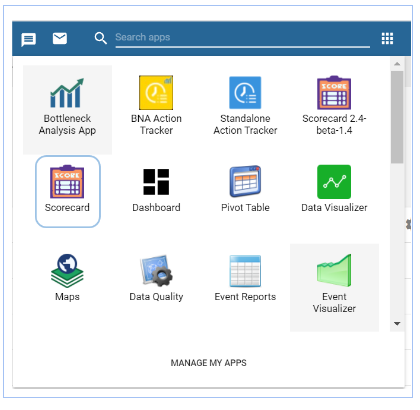Screen dimensions: 420x410
Task: Click the scrollbar up arrow
Action: (397, 64)
